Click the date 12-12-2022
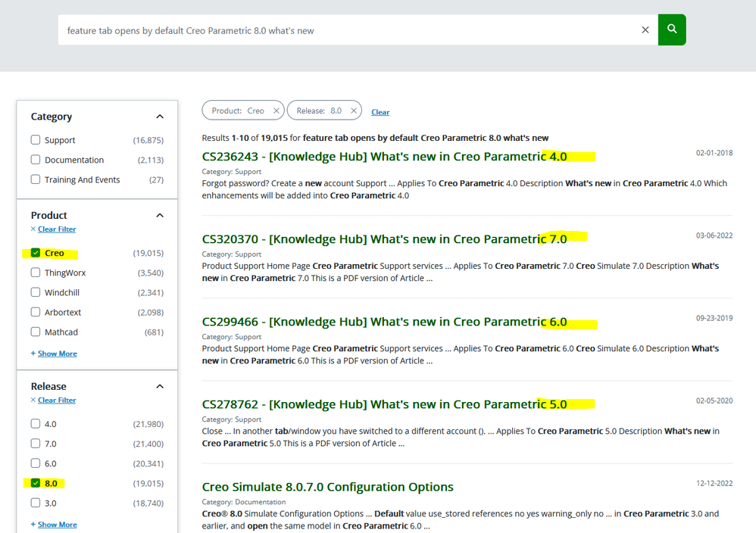 click(714, 483)
